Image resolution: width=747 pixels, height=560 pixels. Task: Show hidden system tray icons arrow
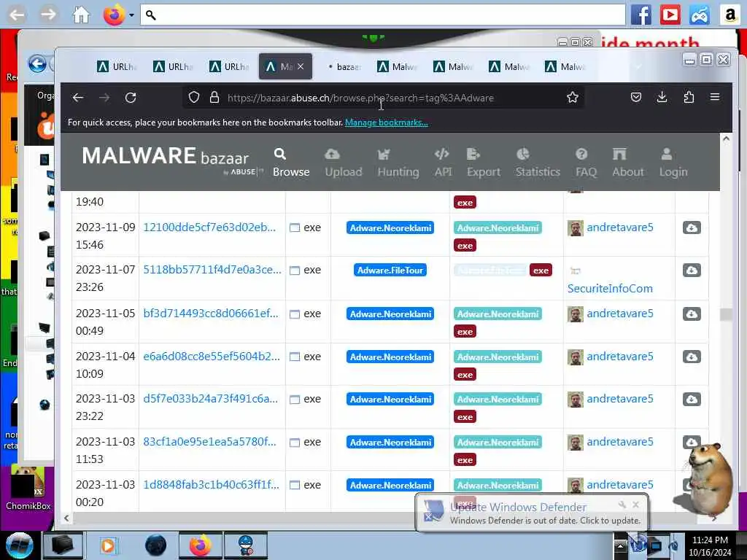620,545
